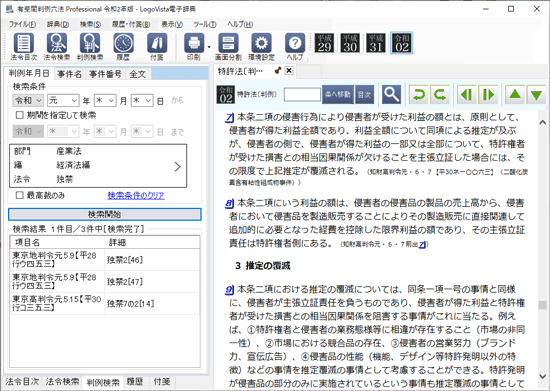Select result row 独禁7の2[14]

[x=105, y=303]
